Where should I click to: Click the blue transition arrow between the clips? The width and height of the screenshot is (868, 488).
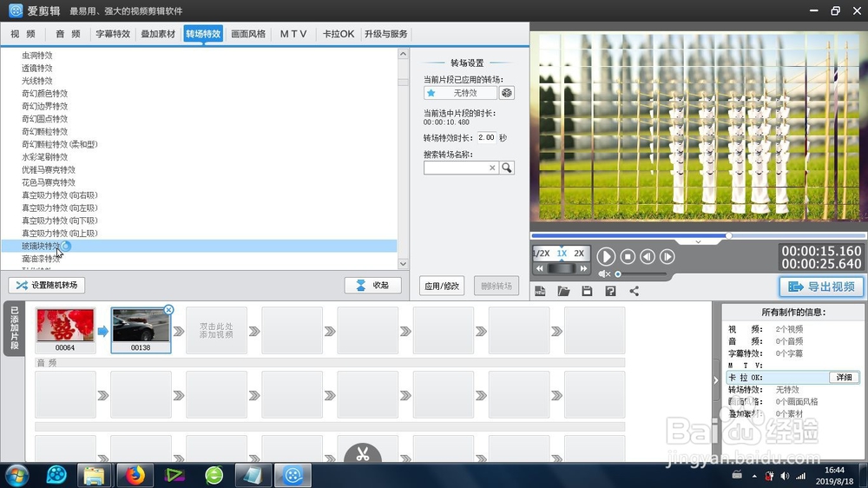(103, 331)
